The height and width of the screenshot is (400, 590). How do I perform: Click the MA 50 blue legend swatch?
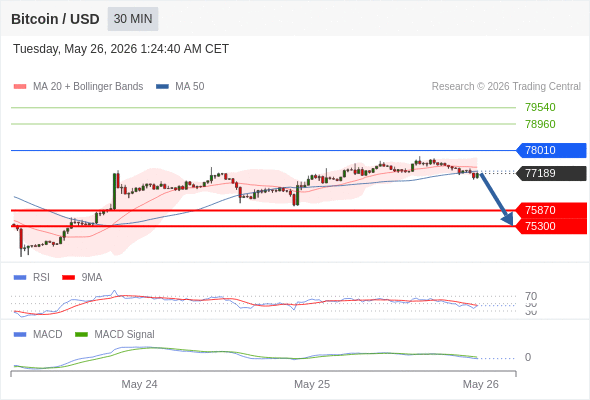coord(162,87)
